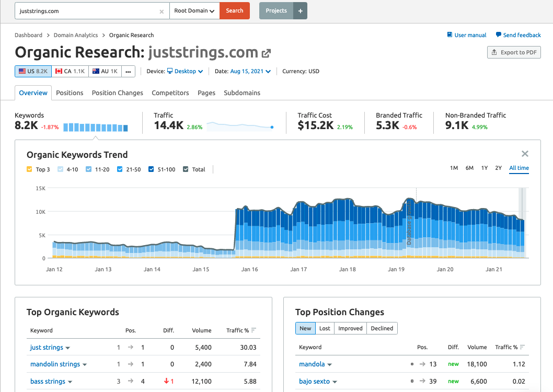This screenshot has width=553, height=392.
Task: Export the report to PDF
Action: pos(514,52)
